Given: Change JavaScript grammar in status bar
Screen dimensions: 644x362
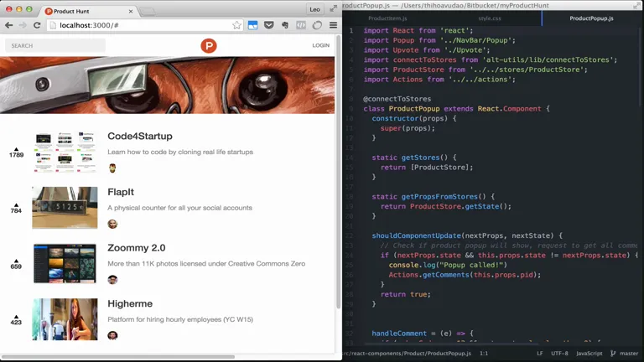Looking at the screenshot, I should [x=589, y=353].
